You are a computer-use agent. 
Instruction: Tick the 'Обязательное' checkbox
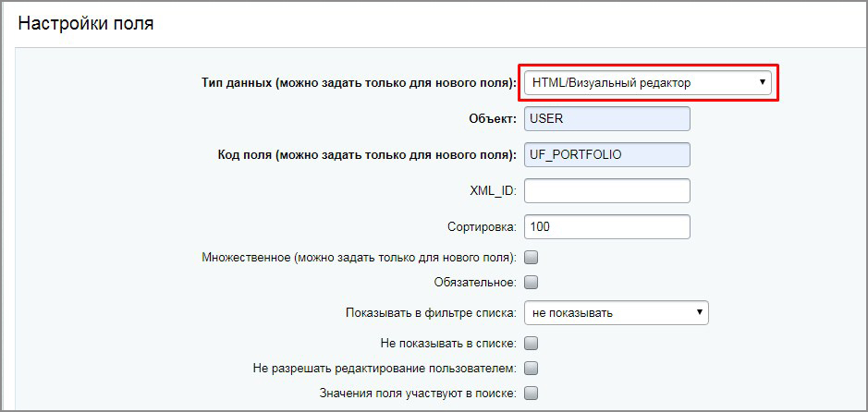click(x=532, y=283)
